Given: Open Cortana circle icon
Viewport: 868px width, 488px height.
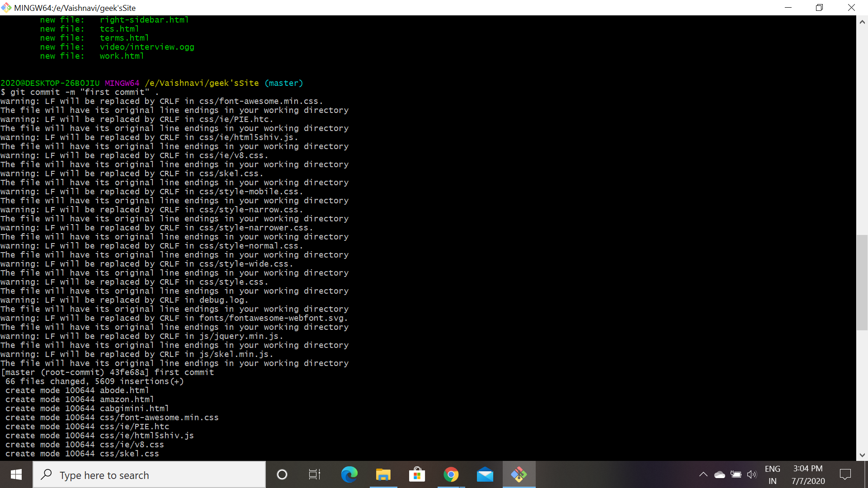Looking at the screenshot, I should pyautogui.click(x=282, y=474).
